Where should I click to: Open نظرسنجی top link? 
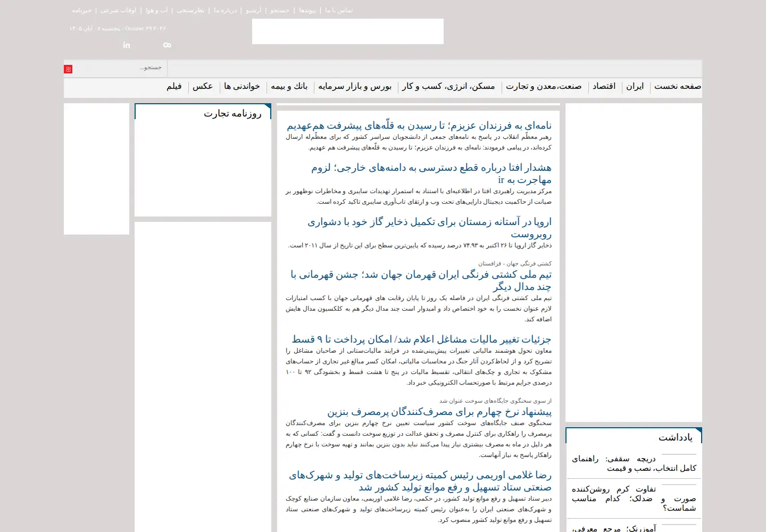190,10
